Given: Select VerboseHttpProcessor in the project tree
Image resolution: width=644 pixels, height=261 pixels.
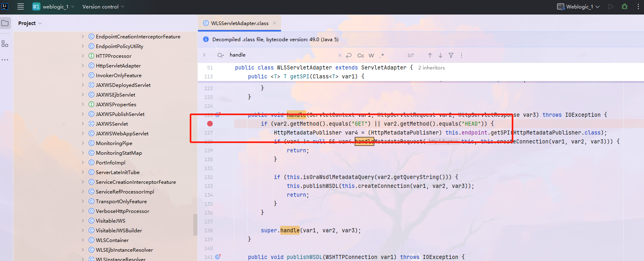Looking at the screenshot, I should [123, 211].
